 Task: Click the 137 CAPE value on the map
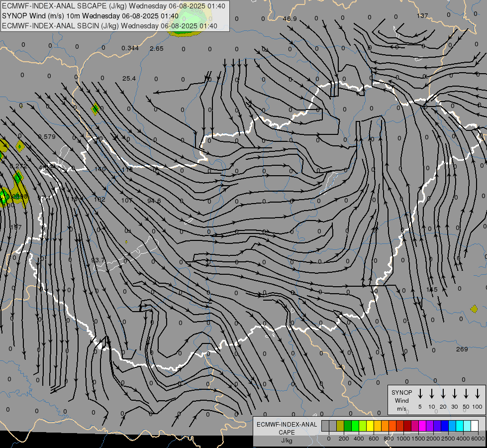pos(422,15)
